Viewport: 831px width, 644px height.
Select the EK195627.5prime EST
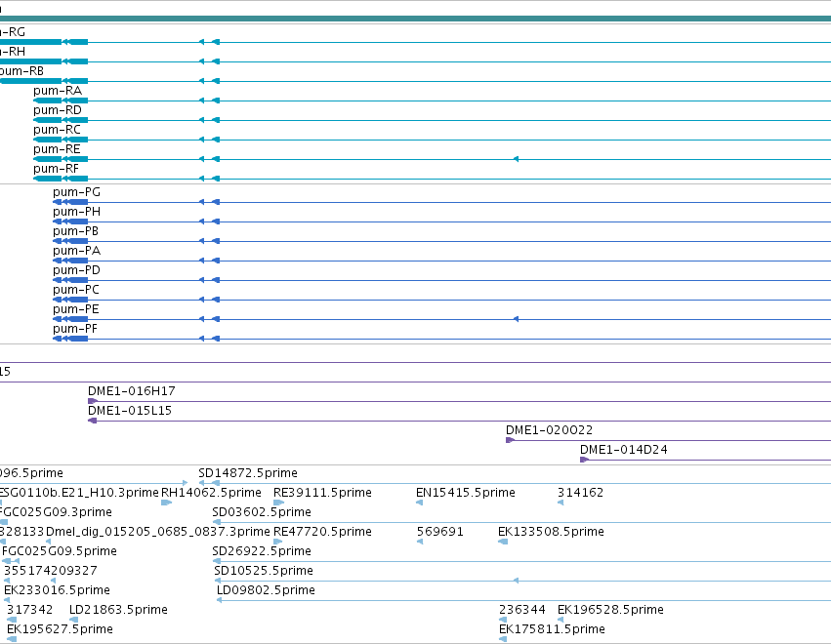pyautogui.click(x=60, y=630)
